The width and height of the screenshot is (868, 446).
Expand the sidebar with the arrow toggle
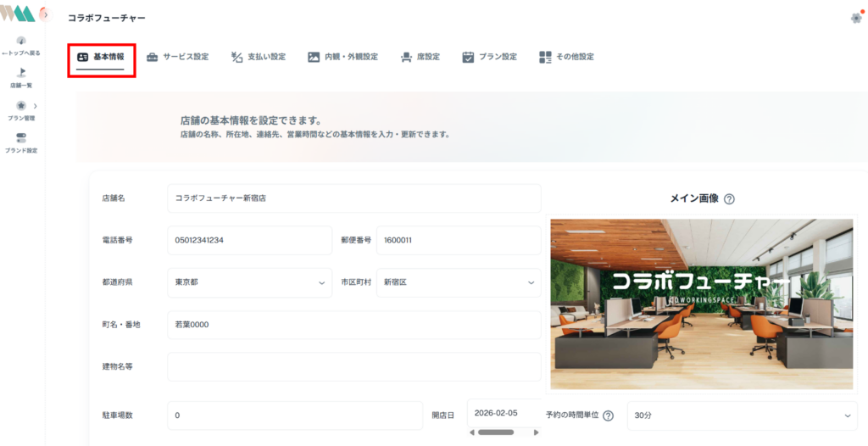[x=44, y=14]
